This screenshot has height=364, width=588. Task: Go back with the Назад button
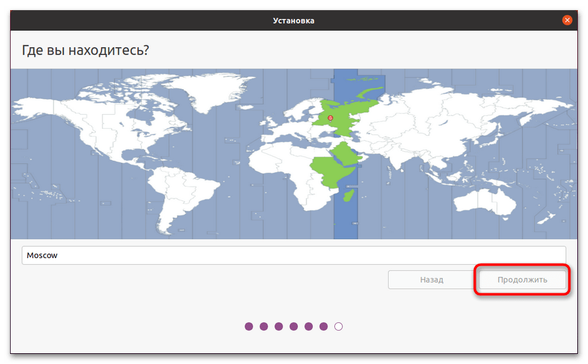[432, 279]
